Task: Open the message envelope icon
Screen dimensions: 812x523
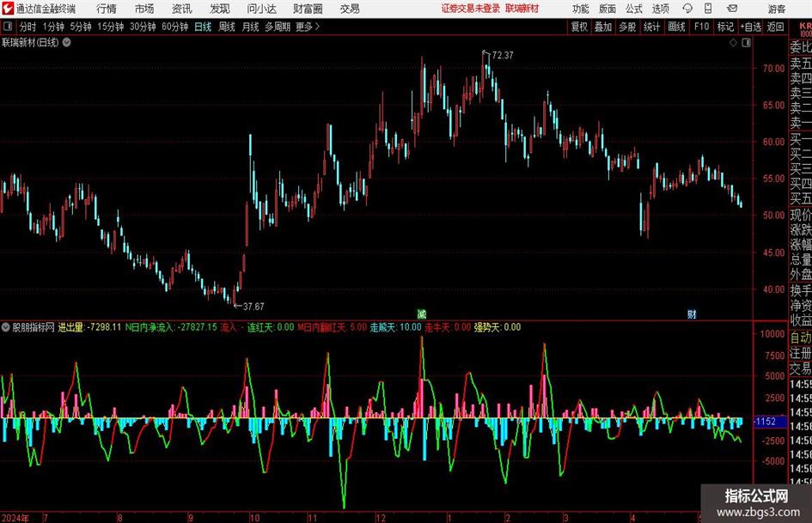Action: click(732, 9)
